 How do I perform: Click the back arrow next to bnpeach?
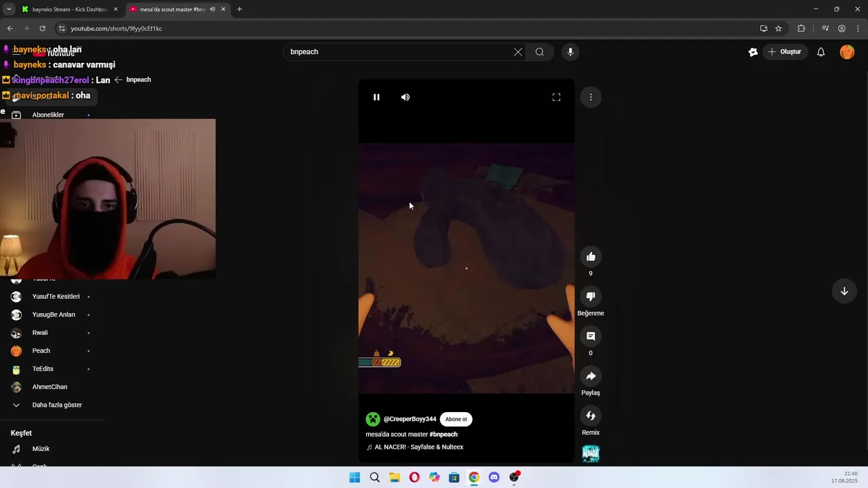coord(118,79)
